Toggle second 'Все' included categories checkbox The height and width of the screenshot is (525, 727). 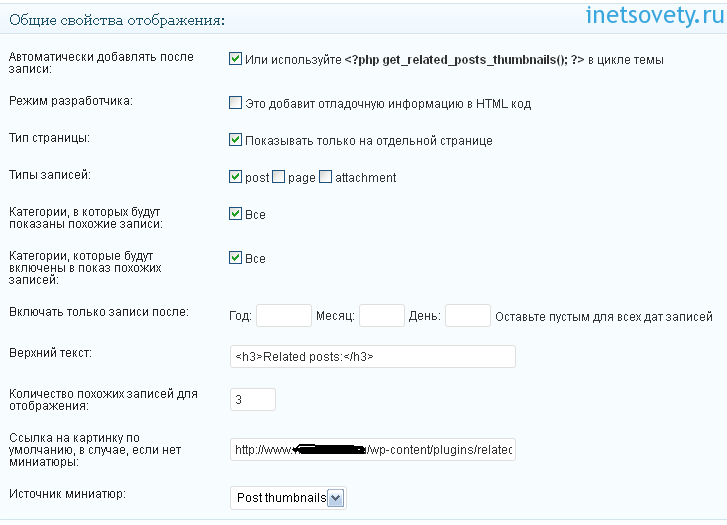click(236, 258)
